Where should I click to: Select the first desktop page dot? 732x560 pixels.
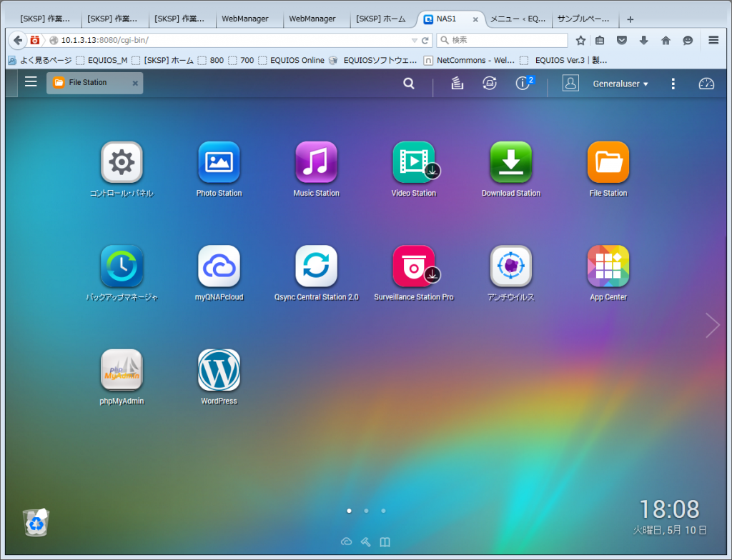click(x=349, y=511)
